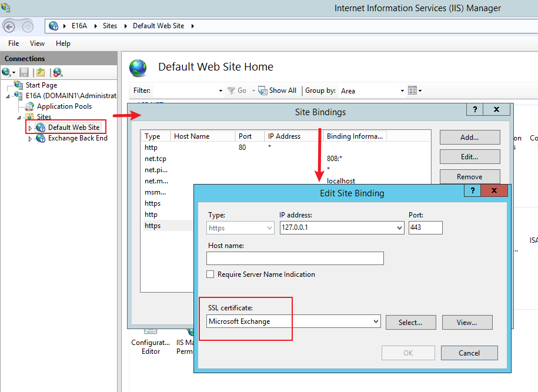Click the Filter text field
The width and height of the screenshot is (538, 392).
tap(185, 91)
